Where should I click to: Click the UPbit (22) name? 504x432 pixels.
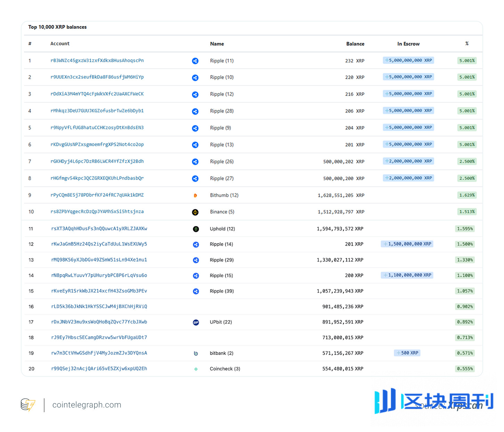pyautogui.click(x=221, y=322)
